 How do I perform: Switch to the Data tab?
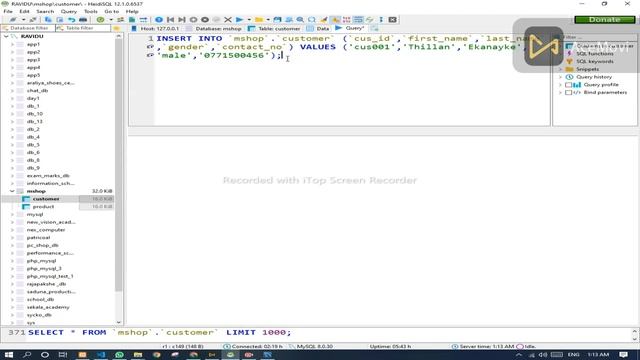coord(318,29)
